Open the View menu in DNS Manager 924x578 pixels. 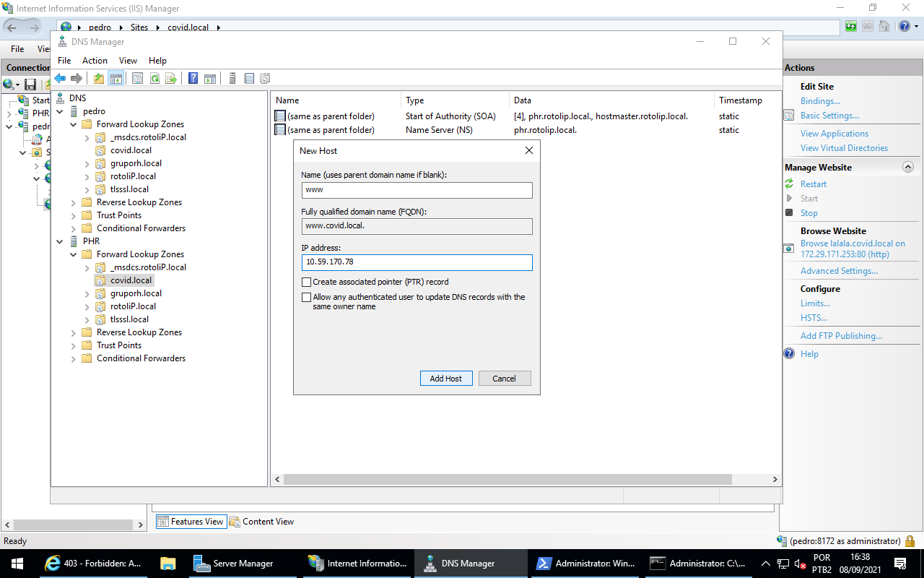pos(128,61)
